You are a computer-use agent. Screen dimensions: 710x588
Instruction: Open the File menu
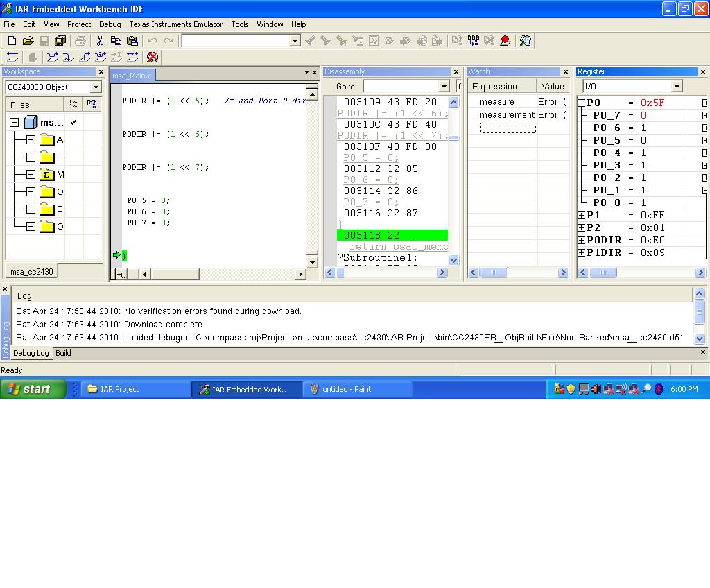pos(9,24)
